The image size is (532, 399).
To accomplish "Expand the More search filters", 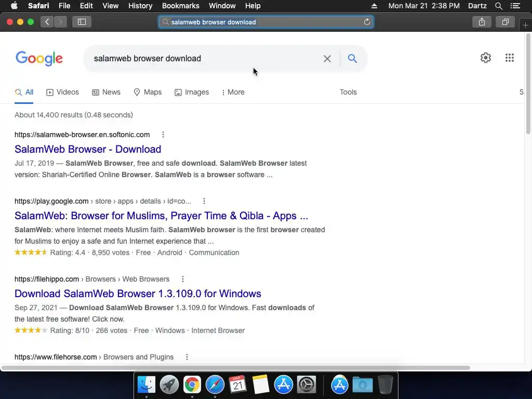I will [233, 92].
